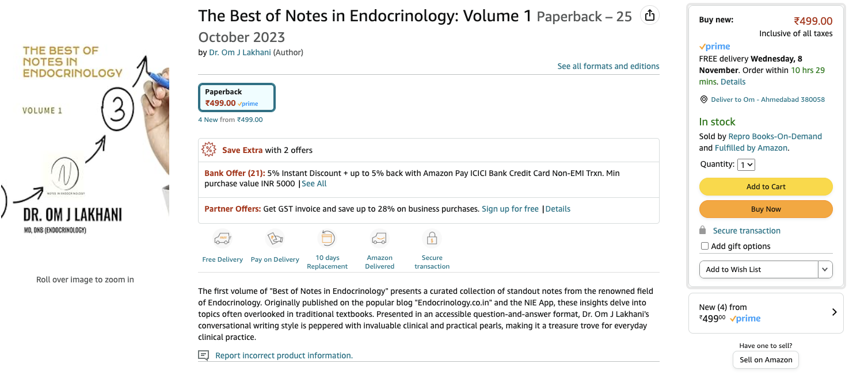Open Dr. Om J Lakhani author link
This screenshot has height=375, width=868.
point(239,52)
